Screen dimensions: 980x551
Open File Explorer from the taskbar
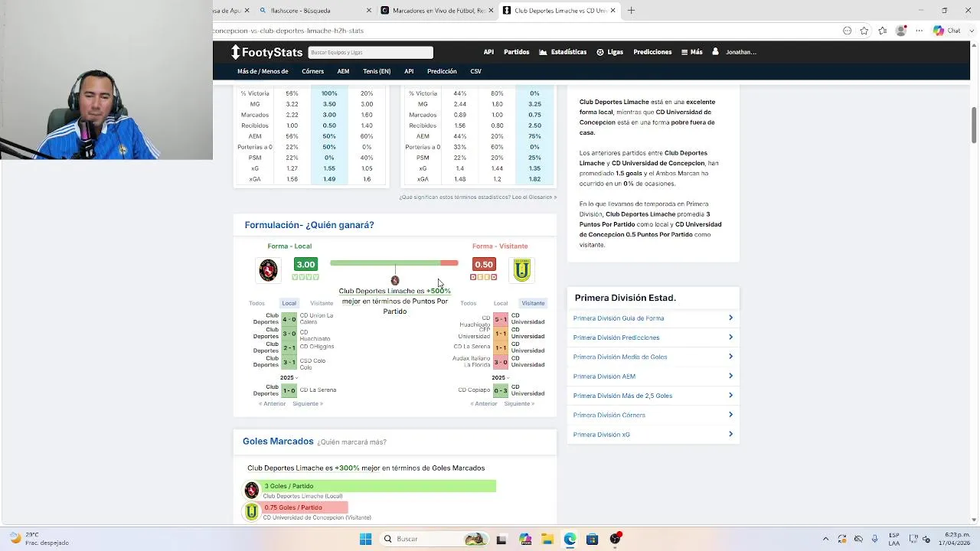547,539
